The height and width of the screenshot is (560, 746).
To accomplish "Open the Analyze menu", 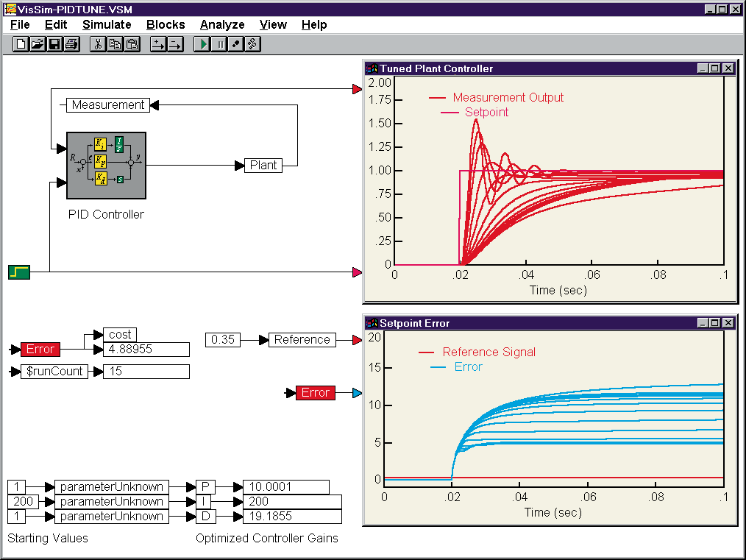I will click(x=222, y=24).
